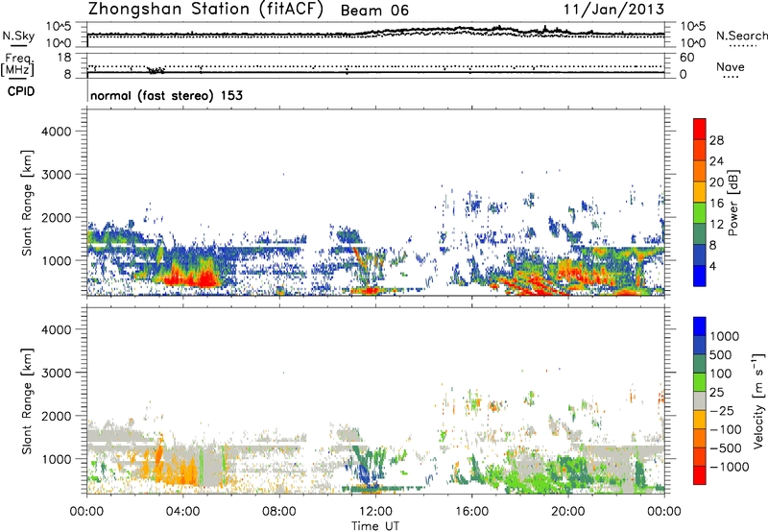The width and height of the screenshot is (768, 532).
Task: Click the 'Beam 06' label
Action: tap(374, 11)
